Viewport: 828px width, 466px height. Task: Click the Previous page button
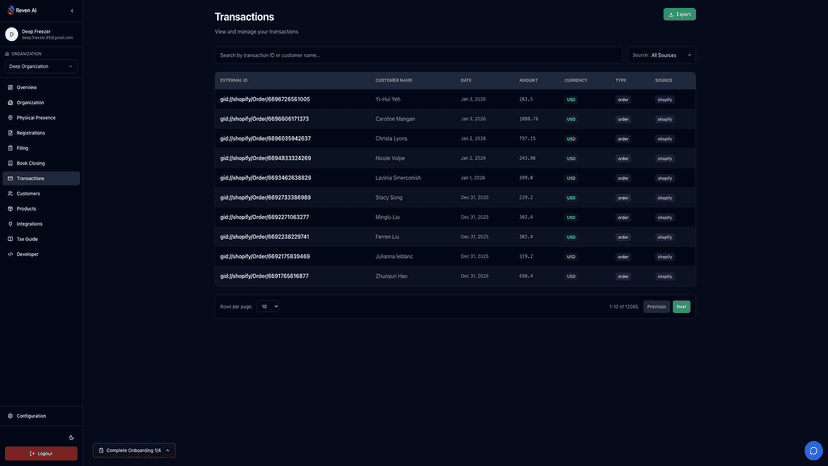(x=656, y=306)
